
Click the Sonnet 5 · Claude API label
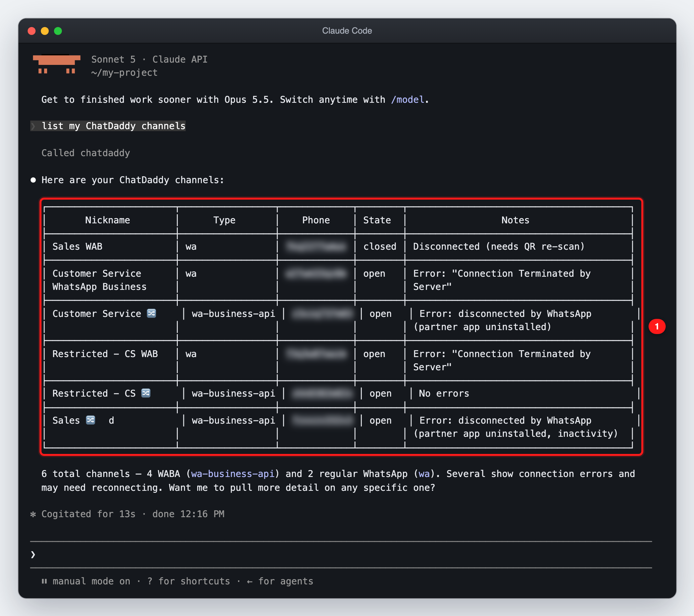[x=149, y=60]
